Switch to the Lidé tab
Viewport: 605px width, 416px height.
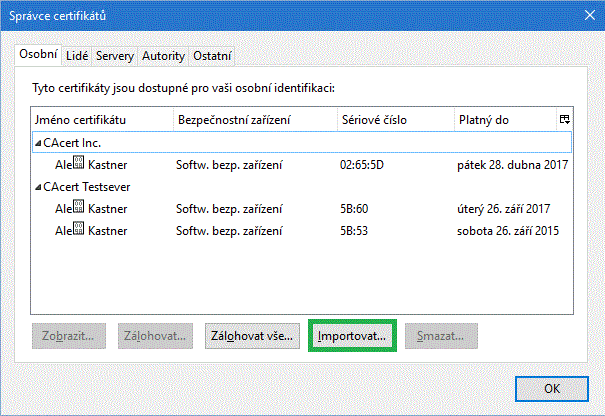pyautogui.click(x=77, y=55)
